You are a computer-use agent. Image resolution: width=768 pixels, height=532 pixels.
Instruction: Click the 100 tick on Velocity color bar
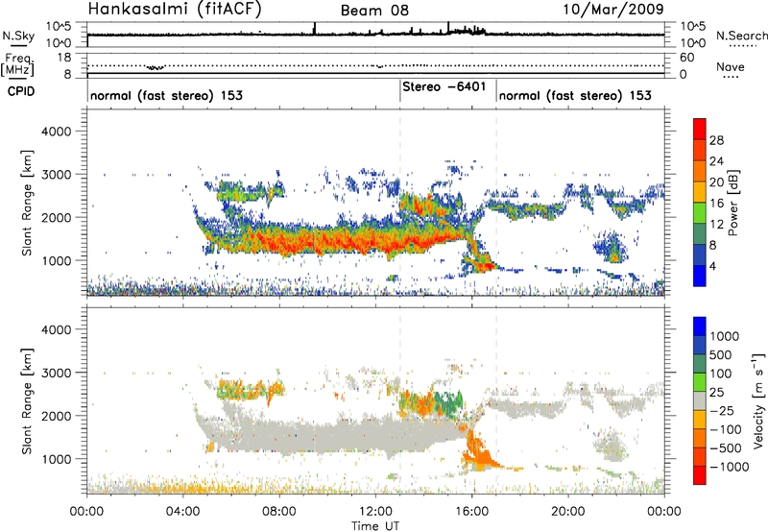[721, 374]
